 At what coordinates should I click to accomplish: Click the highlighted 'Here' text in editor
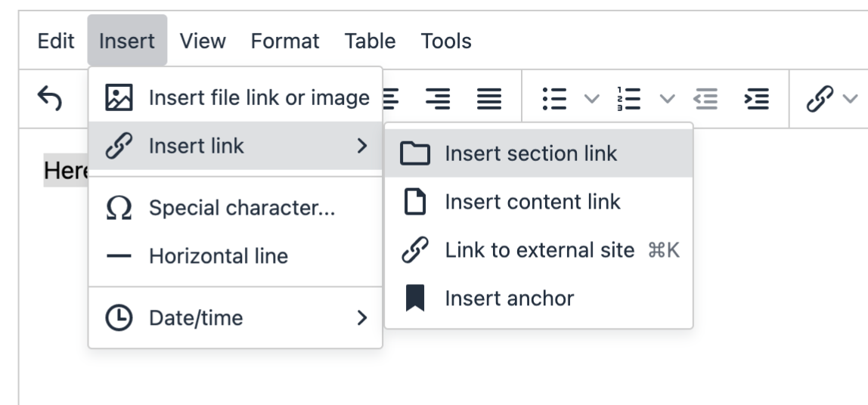click(x=66, y=172)
